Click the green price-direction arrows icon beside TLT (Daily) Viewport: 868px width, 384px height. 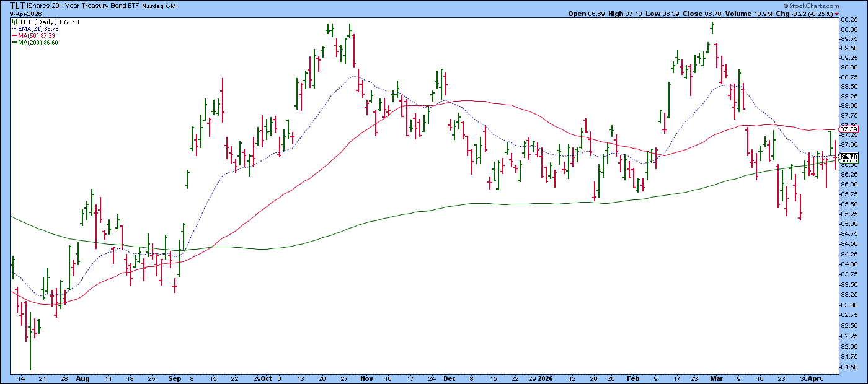[14, 21]
